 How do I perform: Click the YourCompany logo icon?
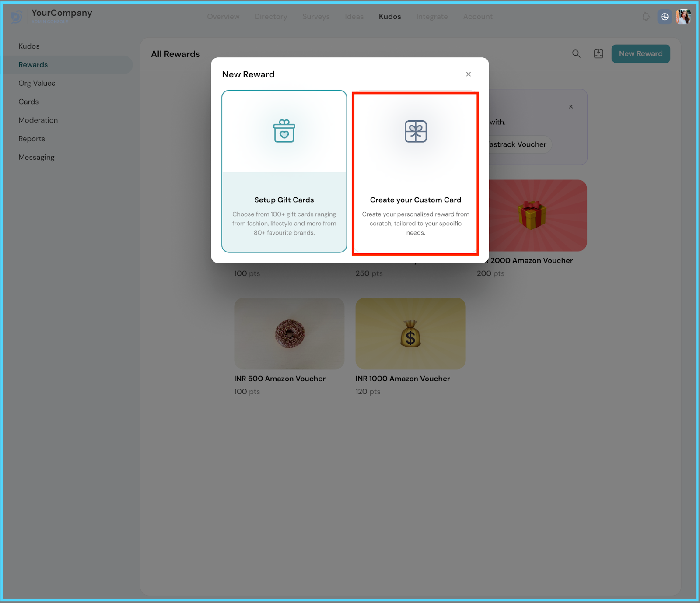tap(17, 17)
